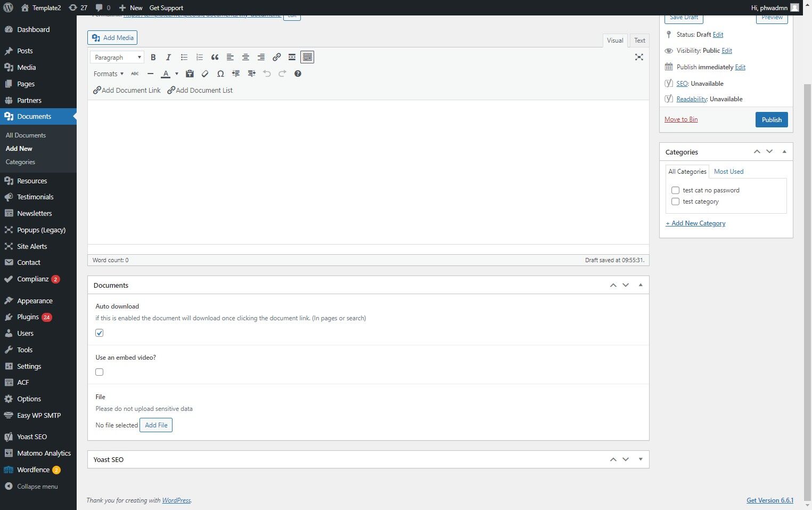Check the 'test category' checkbox
The height and width of the screenshot is (510, 812).
coord(675,201)
